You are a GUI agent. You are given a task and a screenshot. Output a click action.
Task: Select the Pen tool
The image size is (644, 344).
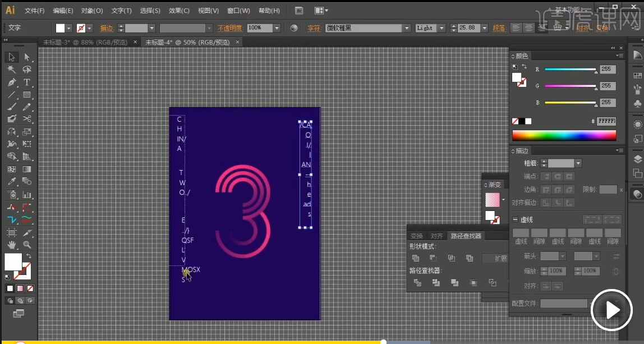[12, 82]
